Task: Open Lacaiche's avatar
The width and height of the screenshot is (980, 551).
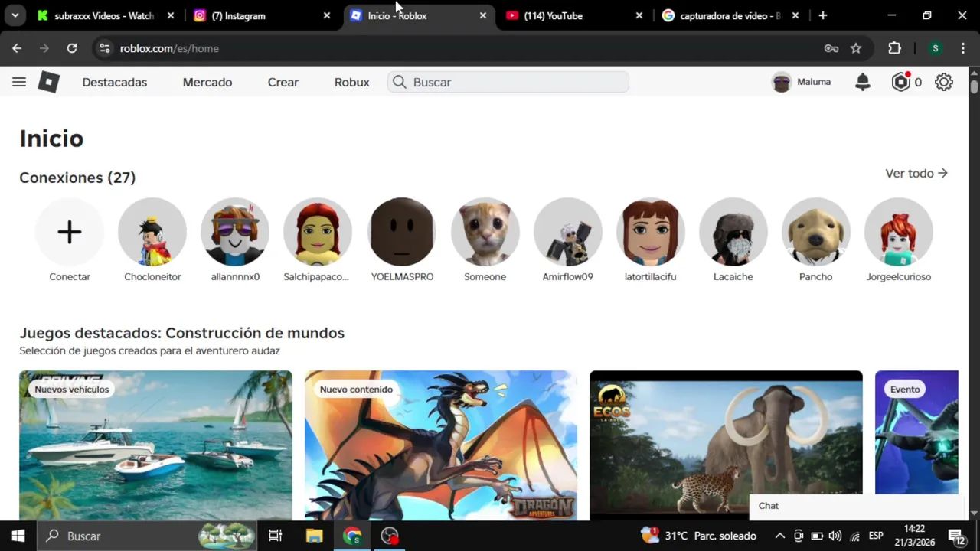Action: 733,232
